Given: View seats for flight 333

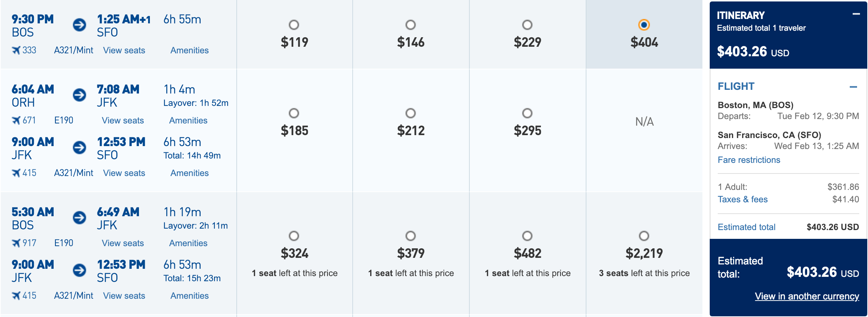Looking at the screenshot, I should (x=124, y=50).
